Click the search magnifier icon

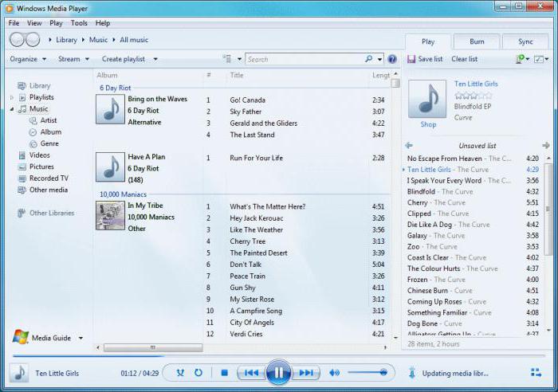click(x=368, y=59)
